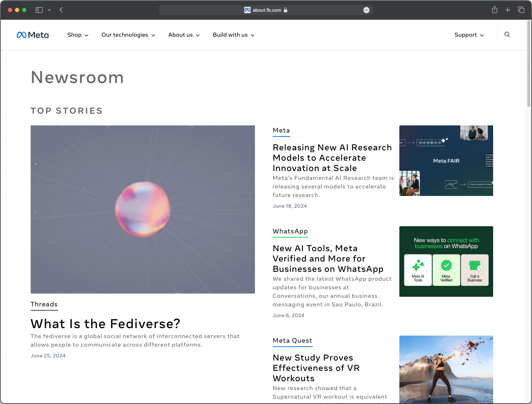Screen dimensions: 532x404
Task: Open the search on the Meta site
Action: pos(507,35)
